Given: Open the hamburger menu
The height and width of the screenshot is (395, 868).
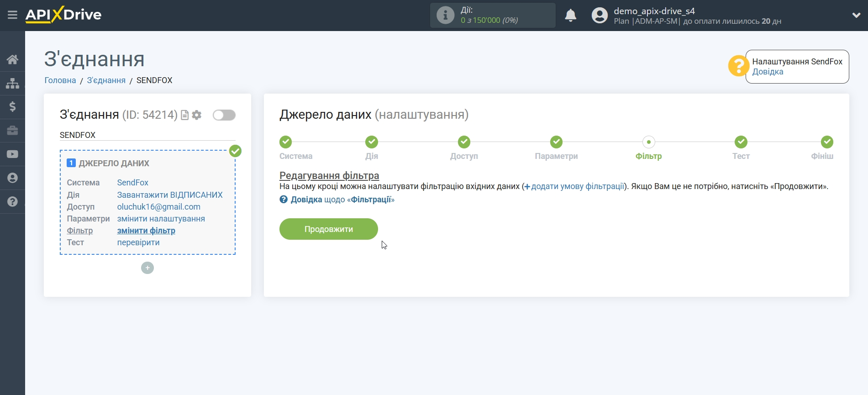Looking at the screenshot, I should click(x=12, y=15).
